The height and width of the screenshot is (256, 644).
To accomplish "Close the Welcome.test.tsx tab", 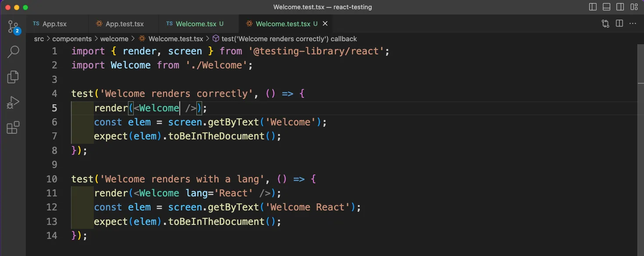I will pyautogui.click(x=325, y=24).
